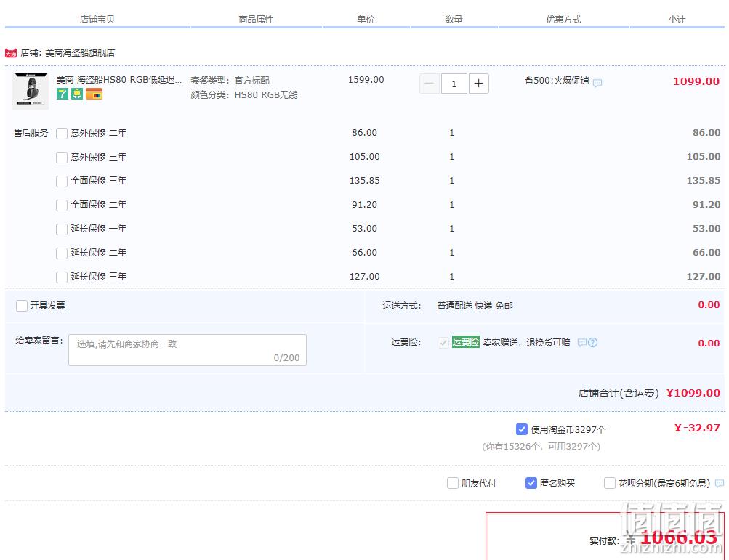Viewport: 729px width, 560px height.
Task: Click the 优惠方式 column header
Action: [x=563, y=20]
